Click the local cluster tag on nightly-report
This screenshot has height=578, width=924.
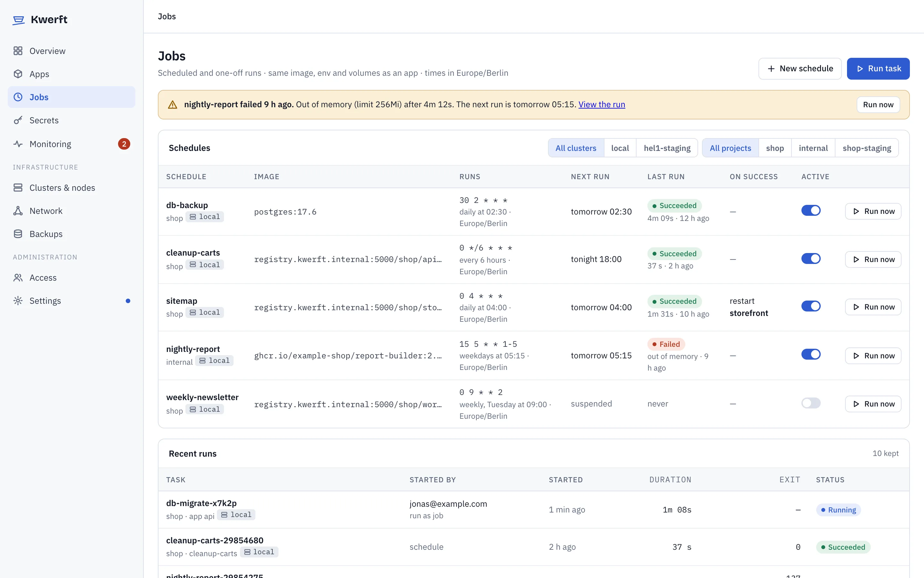pos(214,361)
